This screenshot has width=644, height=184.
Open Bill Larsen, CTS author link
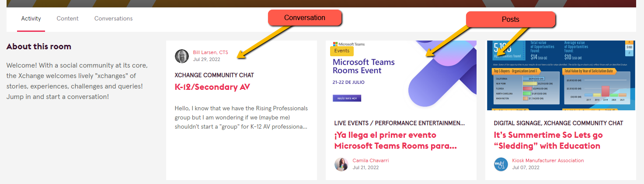tap(210, 52)
